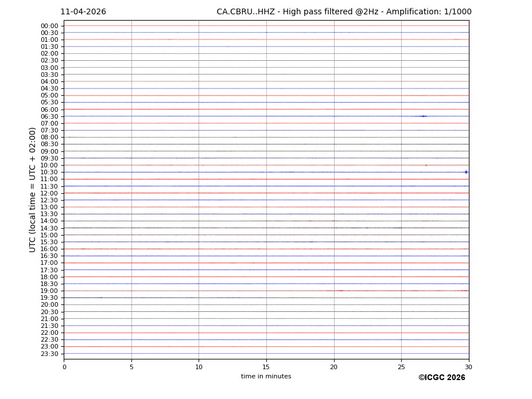Click the 15 minute tick label
The height and width of the screenshot is (399, 532).
(266, 367)
